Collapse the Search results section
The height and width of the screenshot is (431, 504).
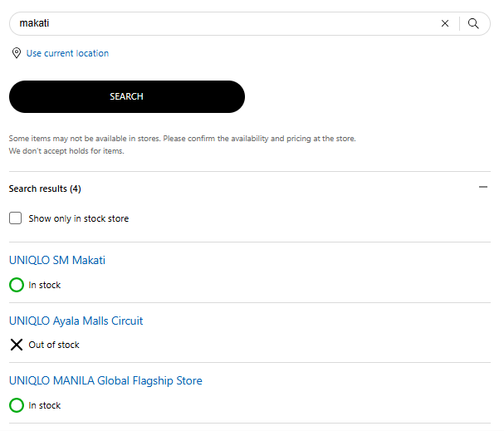483,187
